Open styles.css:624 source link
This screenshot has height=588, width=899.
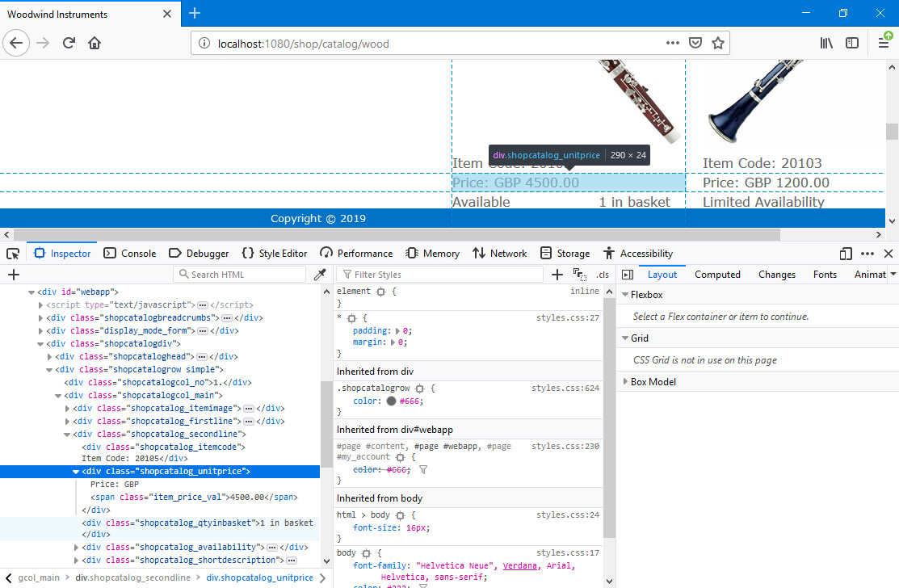(565, 388)
